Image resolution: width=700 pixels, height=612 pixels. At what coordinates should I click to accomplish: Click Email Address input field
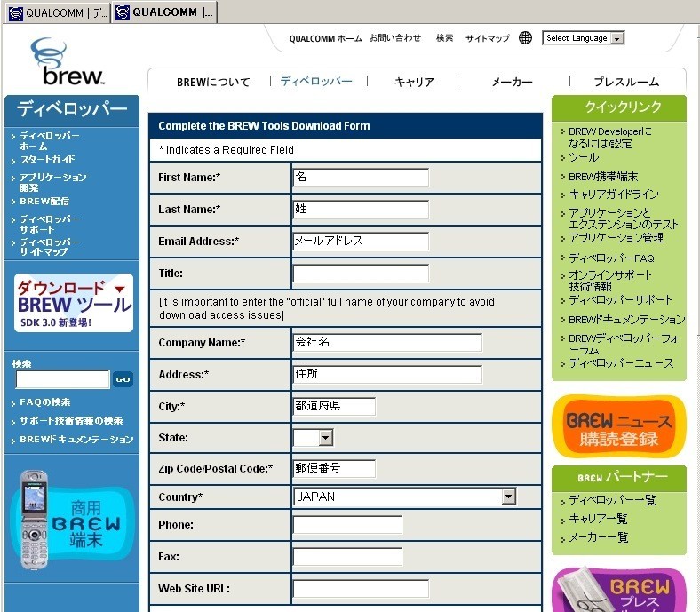361,241
